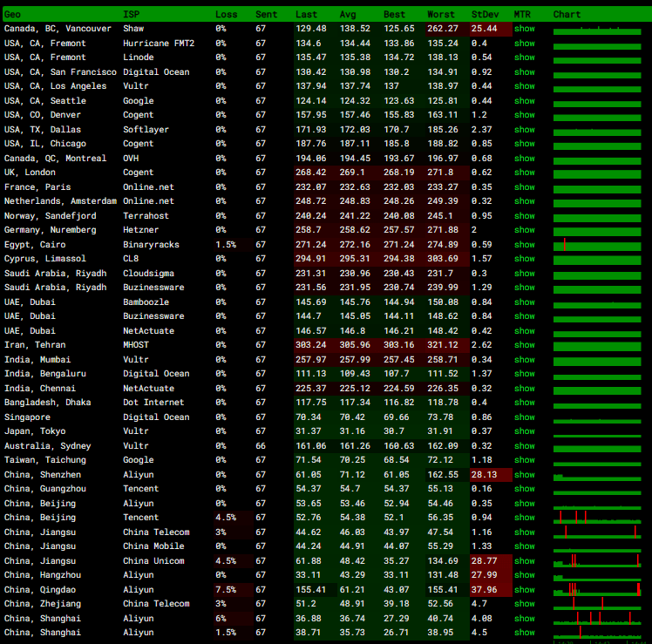652x644 pixels.
Task: Show MTR for Dallas Softlayer row
Action: [x=525, y=129]
